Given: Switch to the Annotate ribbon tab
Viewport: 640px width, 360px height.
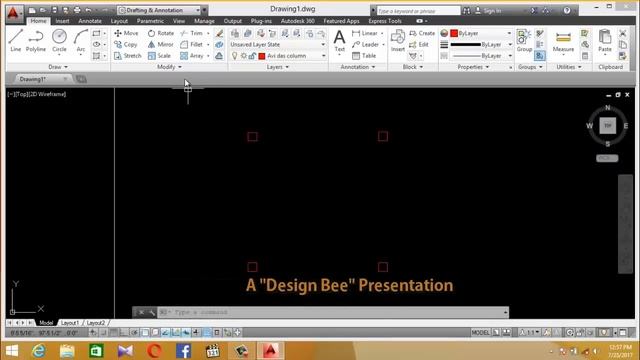Looking at the screenshot, I should point(90,21).
